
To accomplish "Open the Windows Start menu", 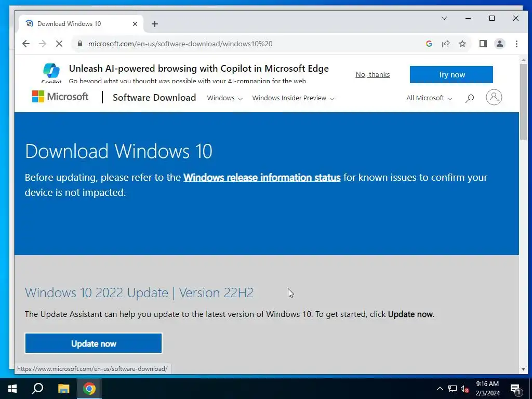I will 12,389.
